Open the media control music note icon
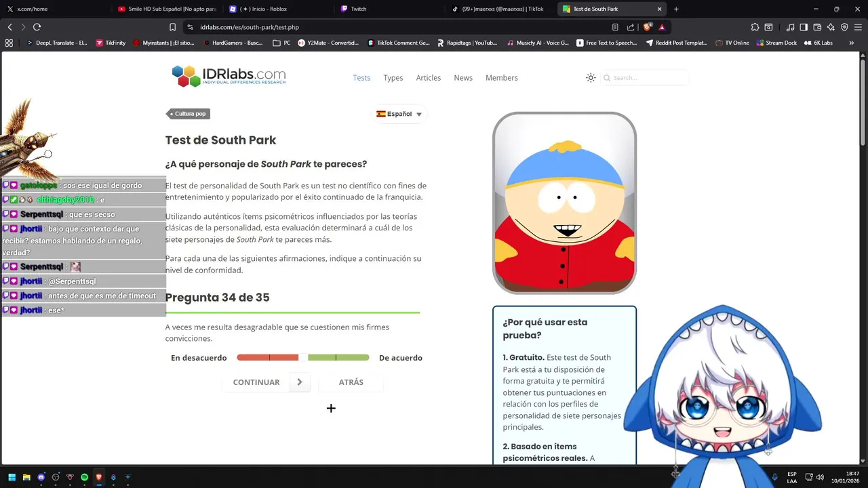Image resolution: width=868 pixels, height=488 pixels. [790, 27]
